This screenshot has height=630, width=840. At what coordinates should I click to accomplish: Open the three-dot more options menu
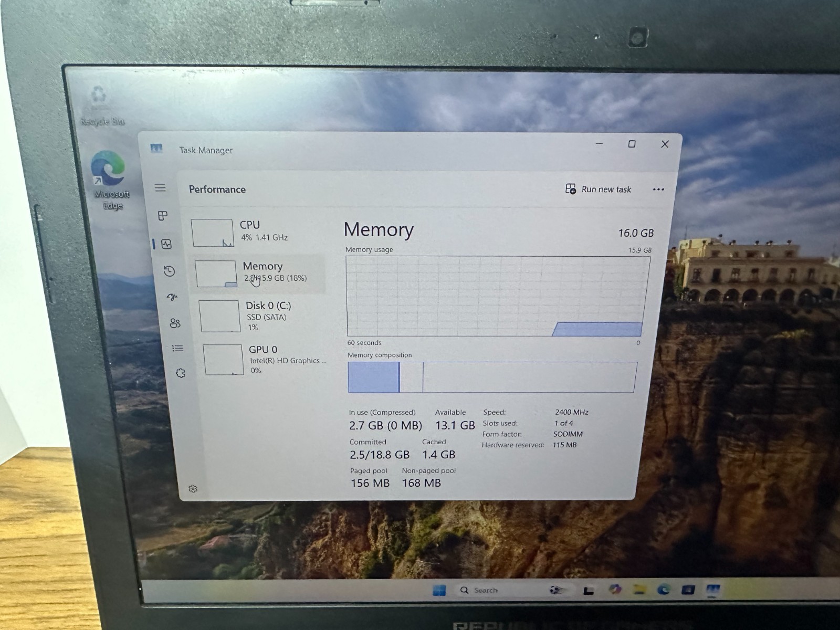point(658,190)
